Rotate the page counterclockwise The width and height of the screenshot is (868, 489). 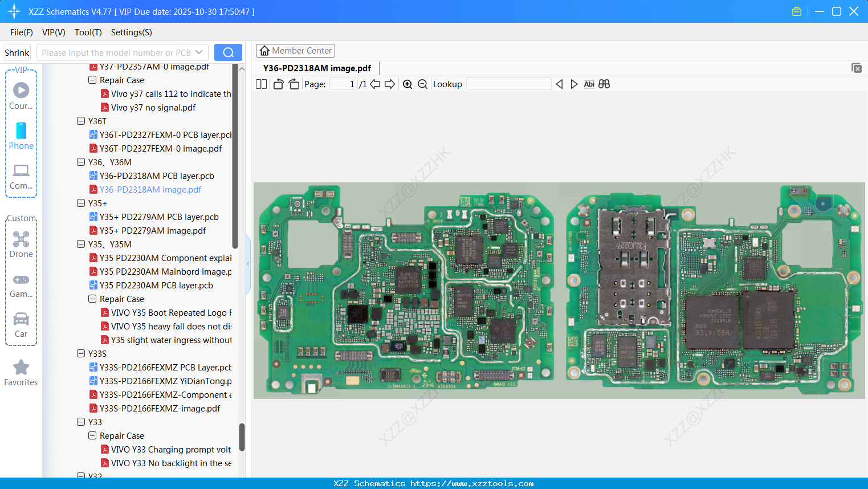278,84
